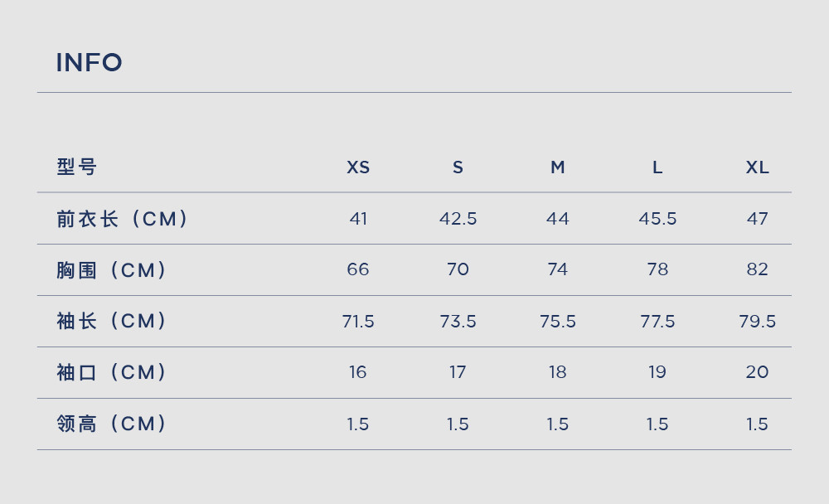Click the INFO heading
Screen dimensions: 829x504
coord(89,62)
